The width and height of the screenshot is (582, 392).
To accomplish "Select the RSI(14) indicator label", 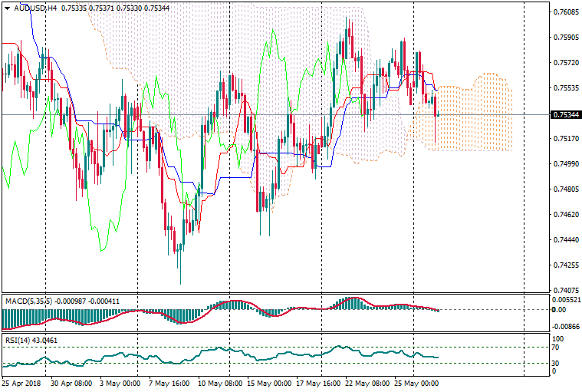I will pos(18,339).
